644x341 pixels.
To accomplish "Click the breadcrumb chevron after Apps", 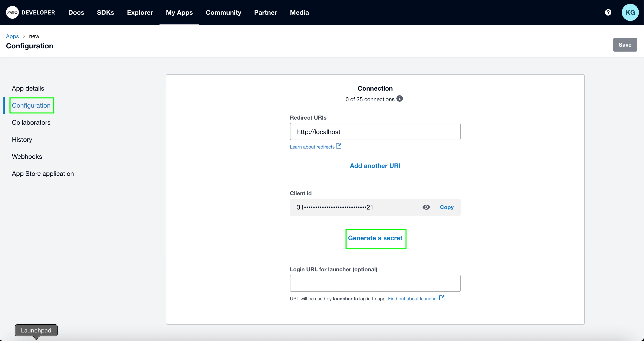I will coord(24,36).
